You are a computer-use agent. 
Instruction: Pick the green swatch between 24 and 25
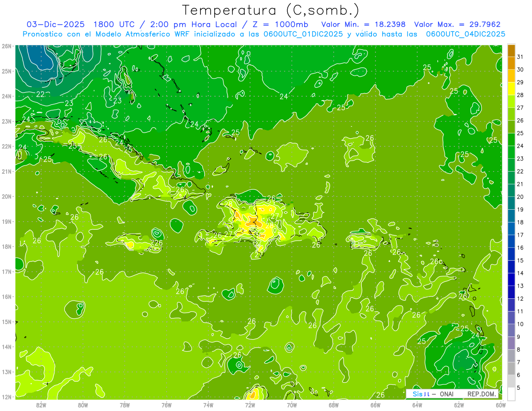pyautogui.click(x=511, y=140)
